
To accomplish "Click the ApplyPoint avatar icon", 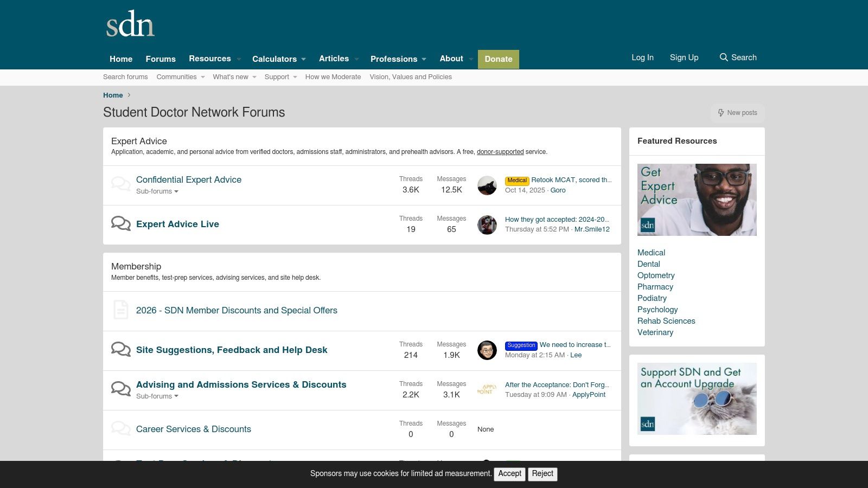I will [487, 390].
